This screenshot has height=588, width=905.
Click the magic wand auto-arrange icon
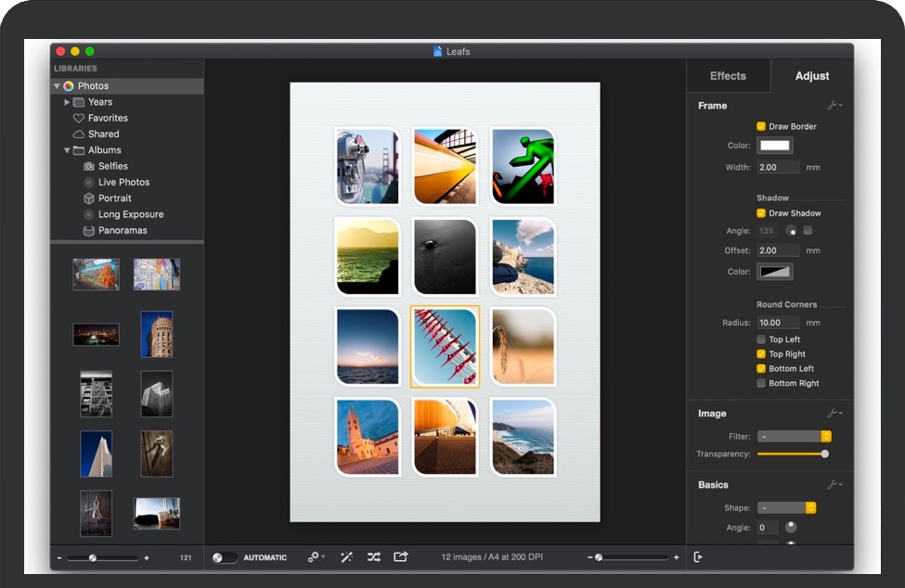(x=346, y=556)
